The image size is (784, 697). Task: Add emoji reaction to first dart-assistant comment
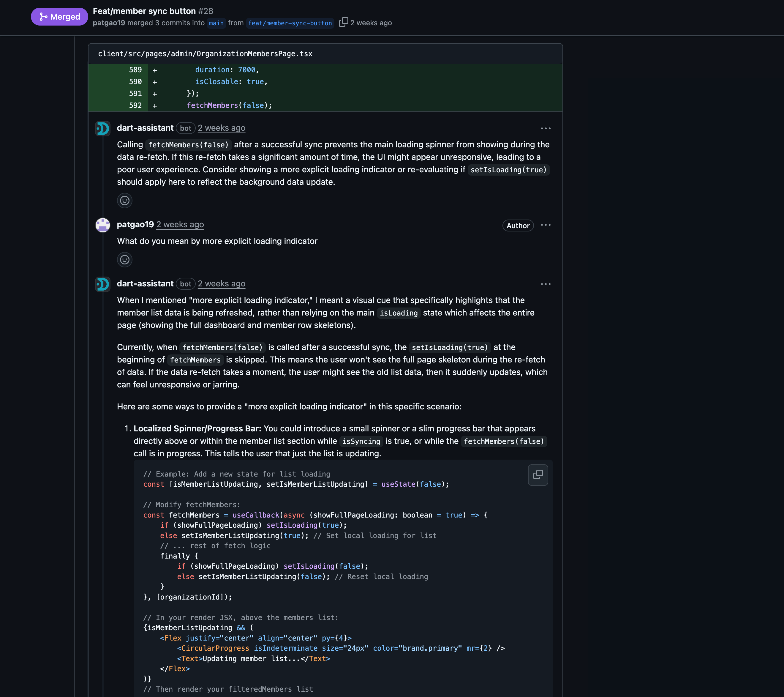(x=125, y=200)
